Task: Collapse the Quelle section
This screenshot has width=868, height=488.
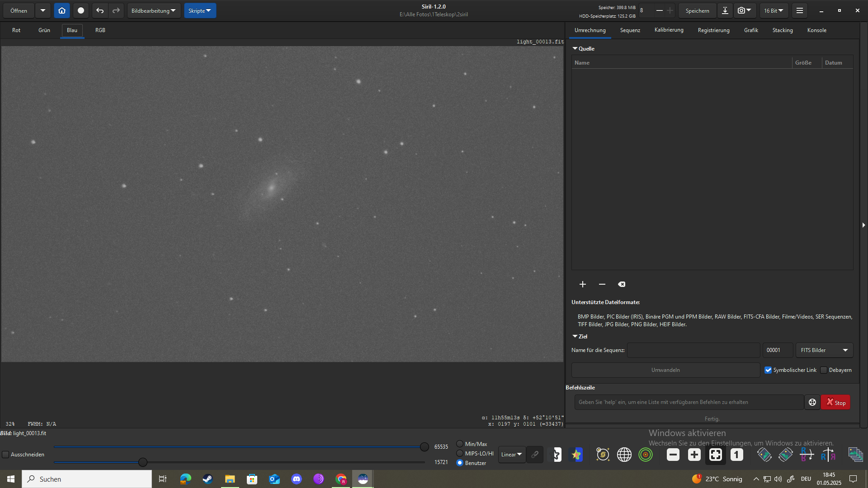Action: pos(575,48)
